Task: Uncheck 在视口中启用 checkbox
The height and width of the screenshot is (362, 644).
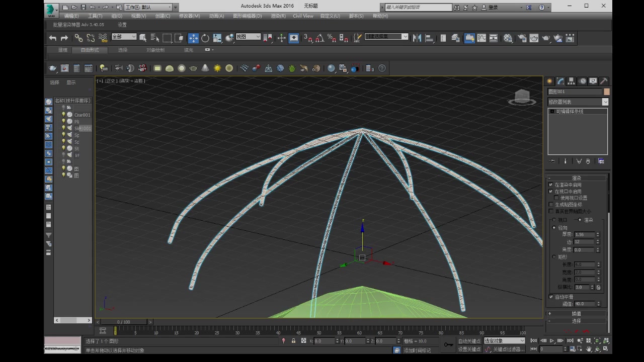Action: pos(550,192)
